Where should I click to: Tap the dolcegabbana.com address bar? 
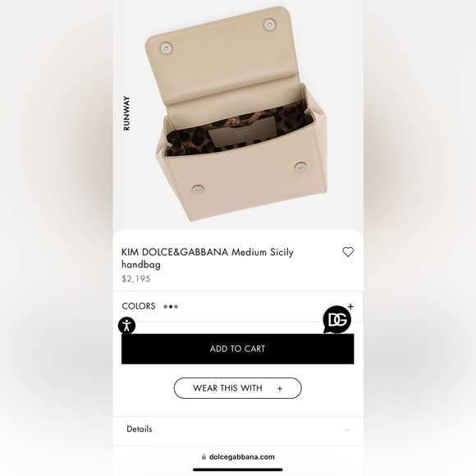(238, 457)
